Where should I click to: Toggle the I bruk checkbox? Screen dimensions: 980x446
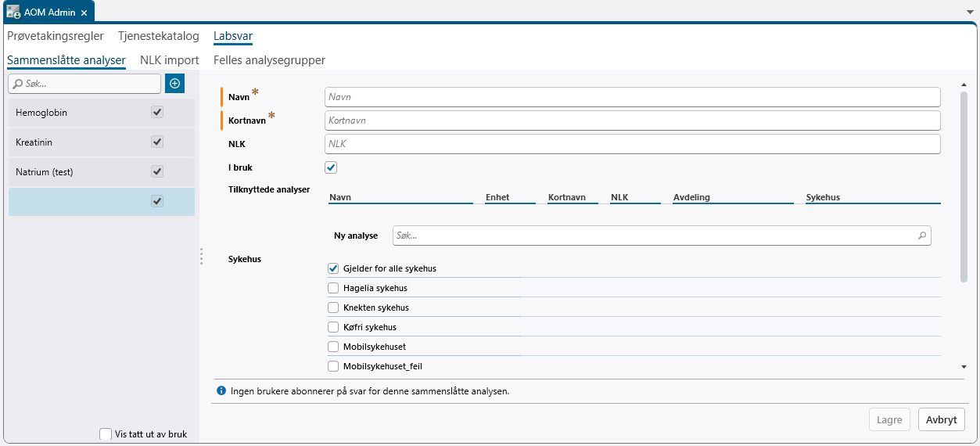331,167
